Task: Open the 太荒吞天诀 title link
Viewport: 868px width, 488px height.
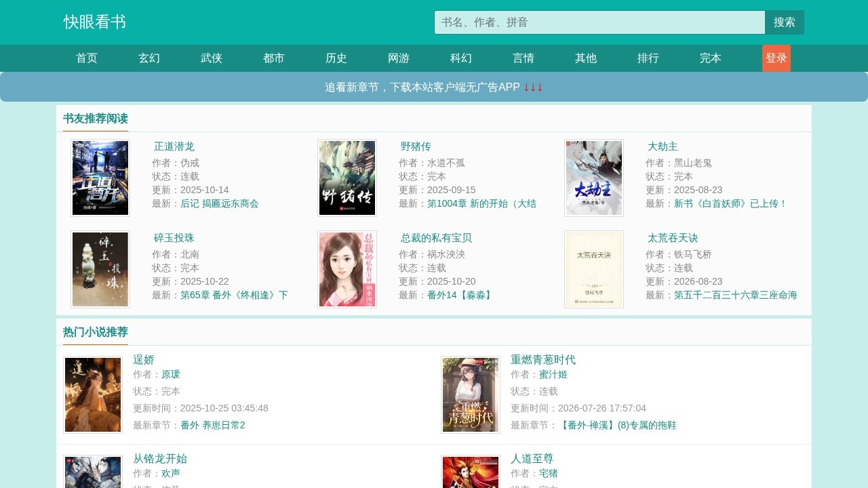Action: tap(673, 238)
